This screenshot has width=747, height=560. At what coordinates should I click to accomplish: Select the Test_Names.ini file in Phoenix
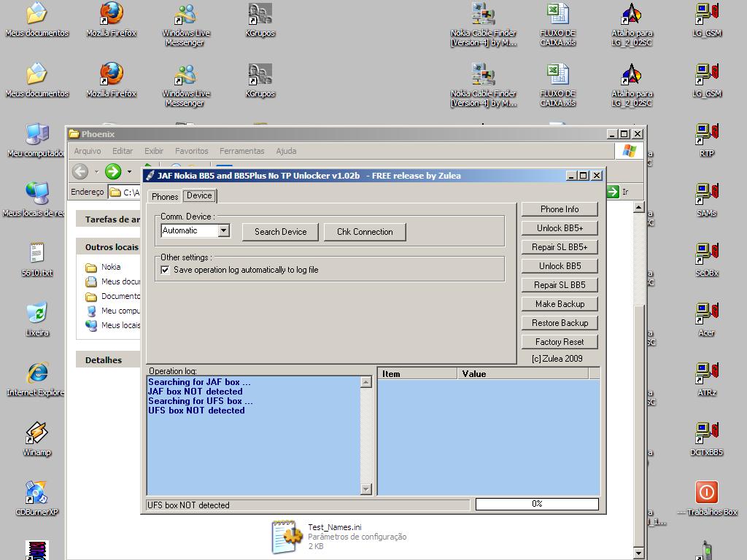pos(340,537)
